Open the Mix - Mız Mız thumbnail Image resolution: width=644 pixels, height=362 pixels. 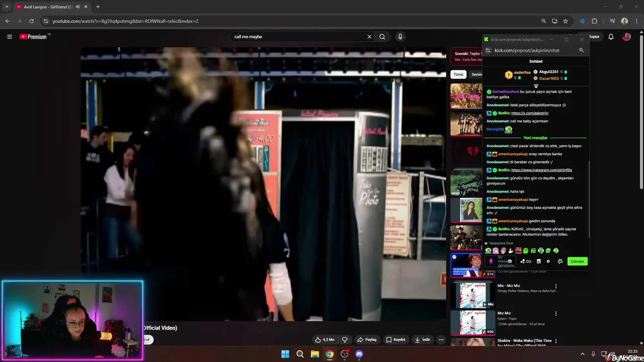coord(473,294)
